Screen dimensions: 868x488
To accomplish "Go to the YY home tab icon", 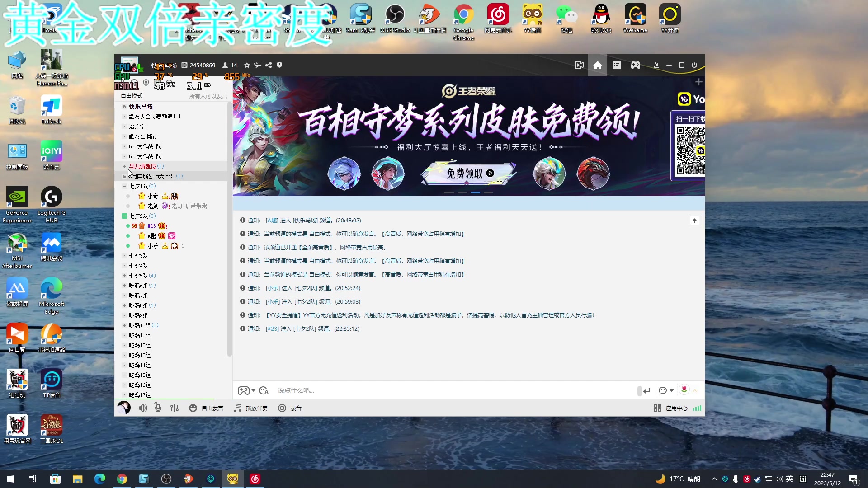I will [598, 65].
